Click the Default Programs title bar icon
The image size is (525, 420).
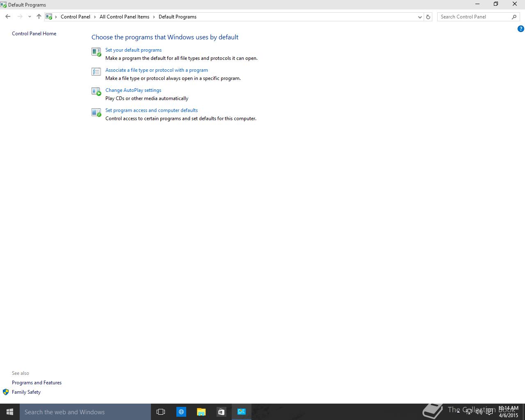pos(3,5)
